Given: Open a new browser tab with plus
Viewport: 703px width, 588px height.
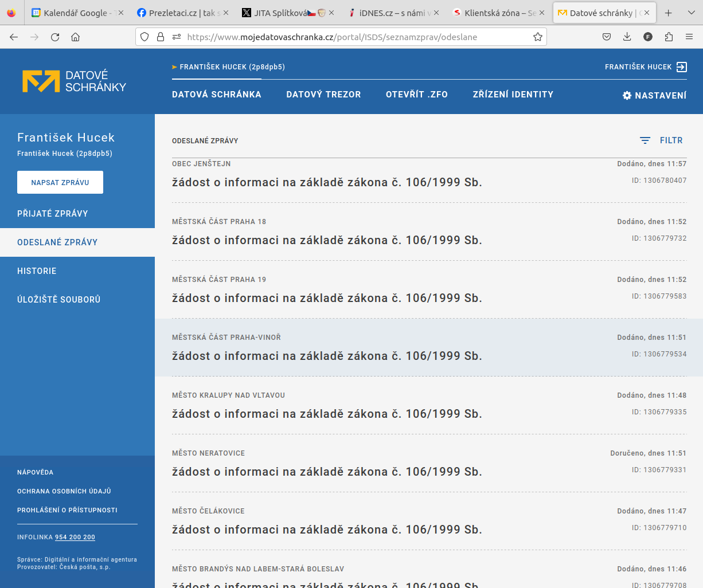Looking at the screenshot, I should coord(669,13).
